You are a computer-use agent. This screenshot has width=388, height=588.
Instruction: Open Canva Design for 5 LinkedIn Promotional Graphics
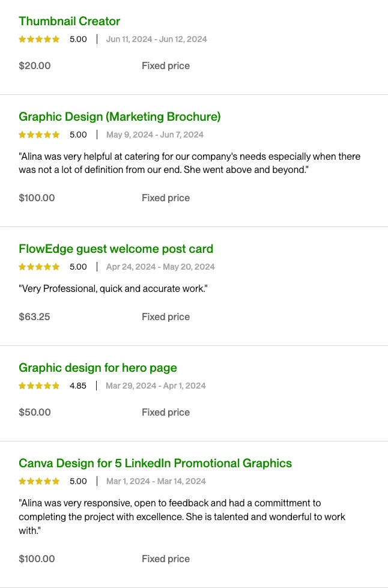pos(155,463)
